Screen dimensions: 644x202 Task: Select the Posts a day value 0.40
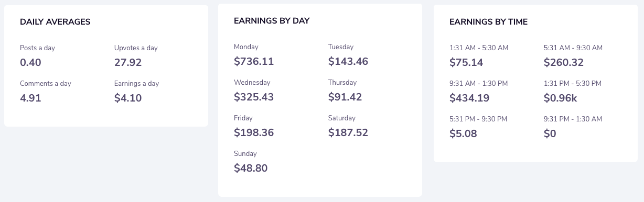click(30, 63)
